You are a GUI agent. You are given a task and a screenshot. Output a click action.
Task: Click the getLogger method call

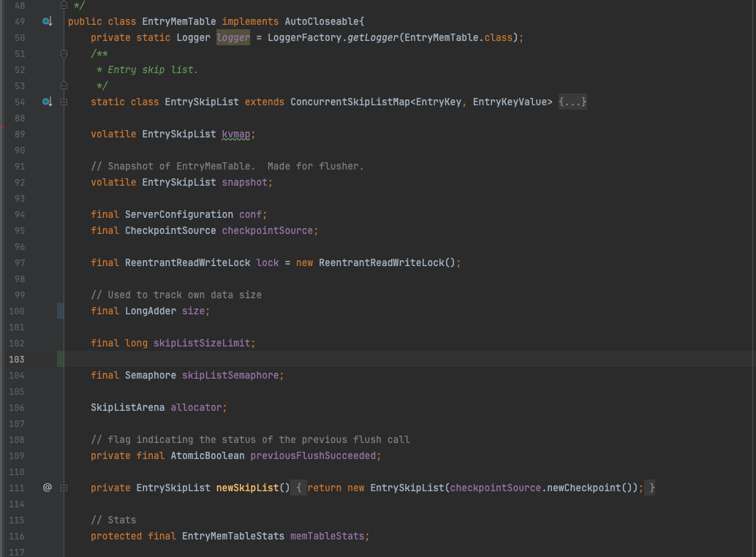[x=373, y=37]
